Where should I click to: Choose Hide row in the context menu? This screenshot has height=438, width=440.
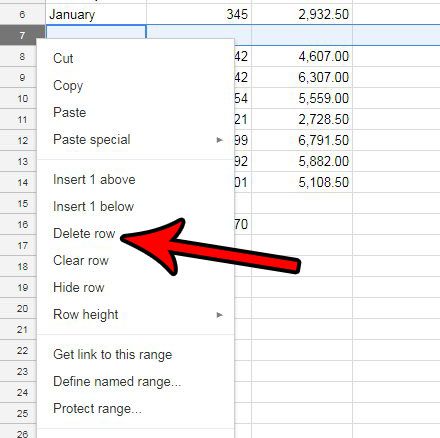(135, 288)
